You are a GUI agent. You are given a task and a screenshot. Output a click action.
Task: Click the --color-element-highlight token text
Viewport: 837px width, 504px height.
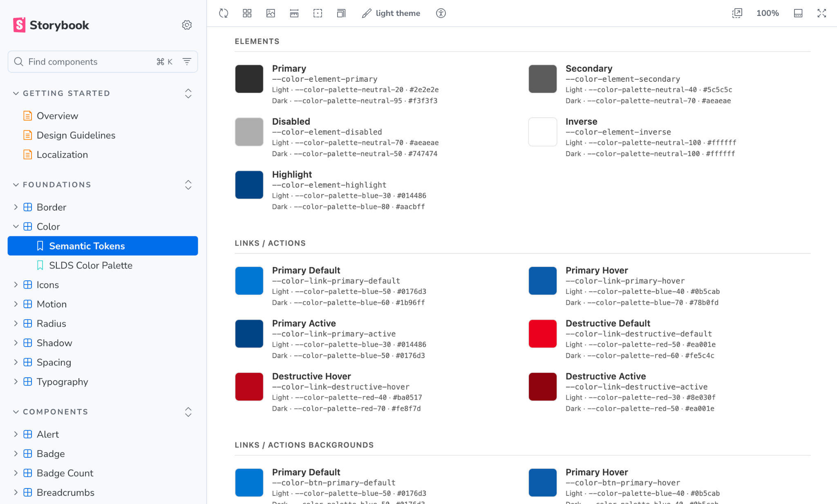[x=329, y=185]
